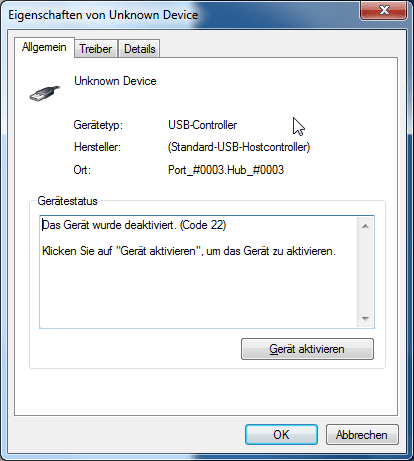Switch to the Treiber tab

coord(96,49)
